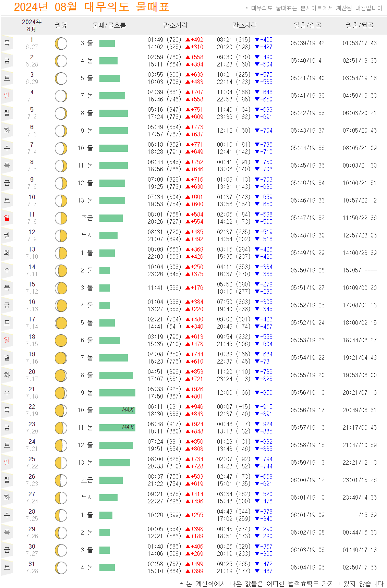Click the 월령 column header
This screenshot has width=387, height=588.
point(61,25)
